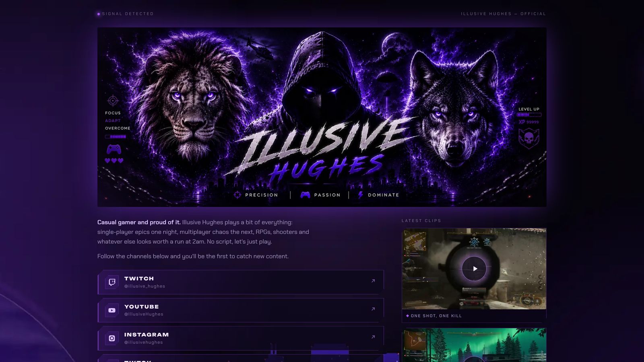Click the 'Follow the channels below' sentence
The image size is (644, 362).
[x=193, y=256]
